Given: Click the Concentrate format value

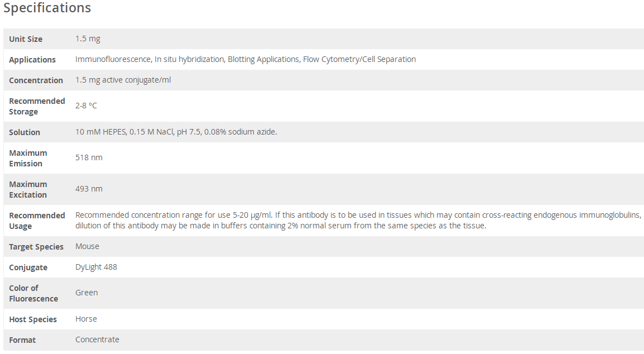Looking at the screenshot, I should (x=97, y=339).
